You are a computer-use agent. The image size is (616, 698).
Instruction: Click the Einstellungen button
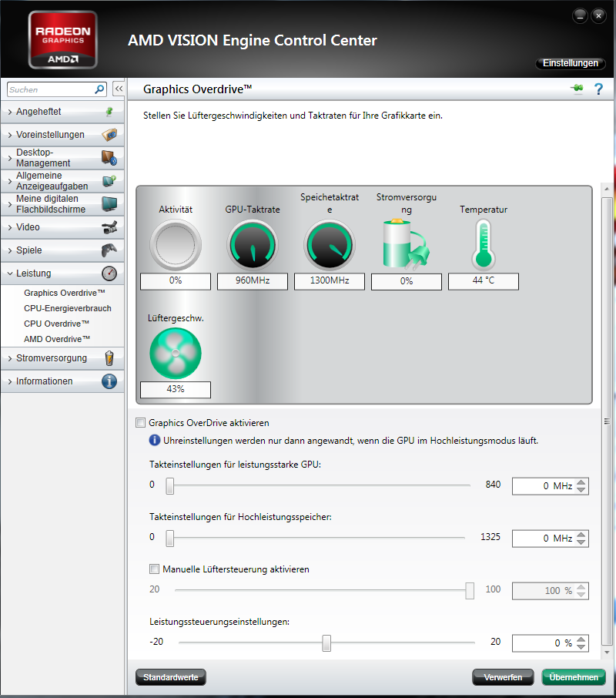[571, 63]
